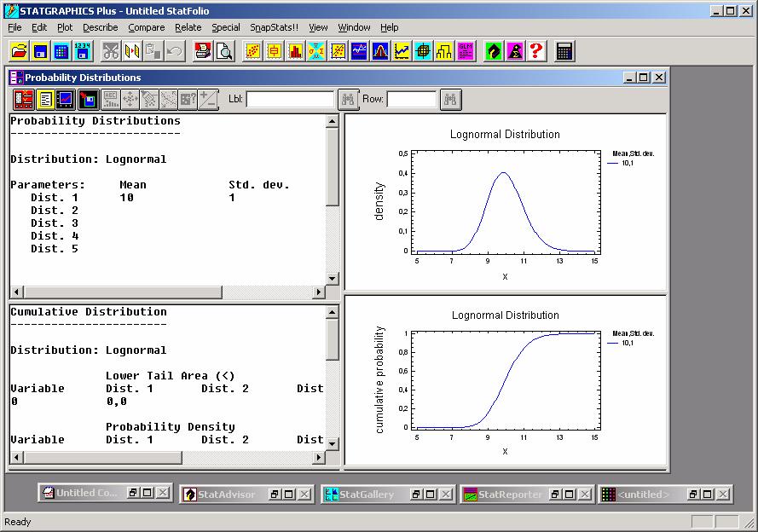Screen dimensions: 758x532
Task: Open the magenta StatWizard icon
Action: [515, 51]
